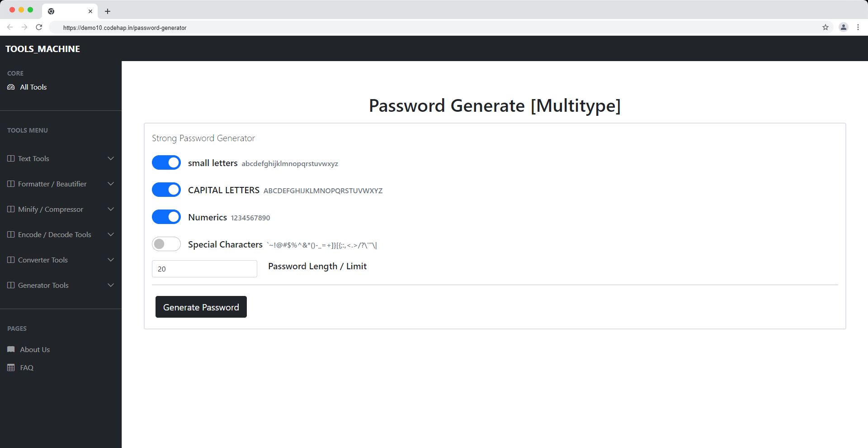Disable the small letters toggle
This screenshot has width=868, height=448.
(166, 163)
